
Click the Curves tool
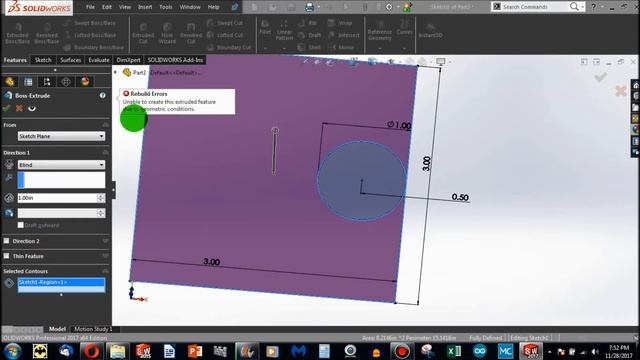(404, 27)
